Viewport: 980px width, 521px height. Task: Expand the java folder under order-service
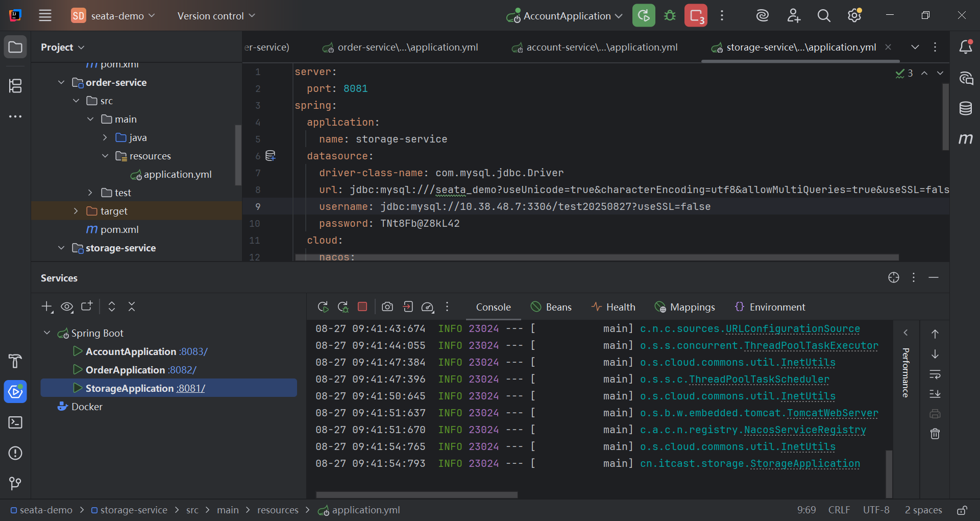105,137
